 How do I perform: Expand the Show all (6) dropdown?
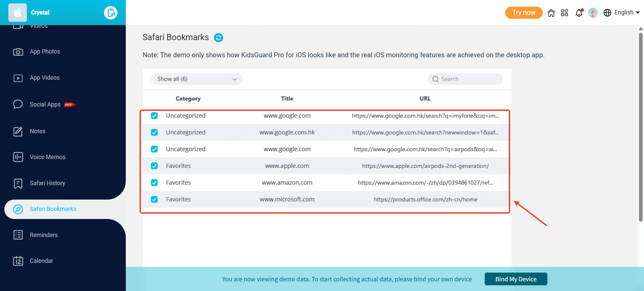coord(197,79)
